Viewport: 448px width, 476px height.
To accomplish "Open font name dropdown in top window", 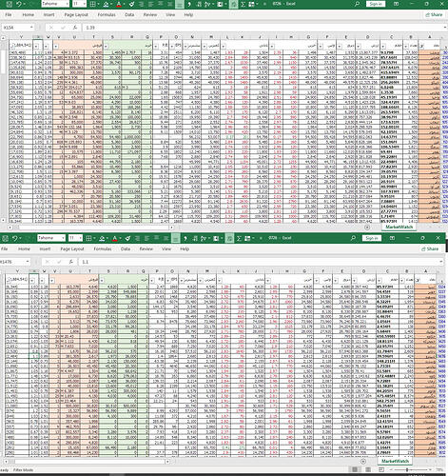I will pos(67,4).
